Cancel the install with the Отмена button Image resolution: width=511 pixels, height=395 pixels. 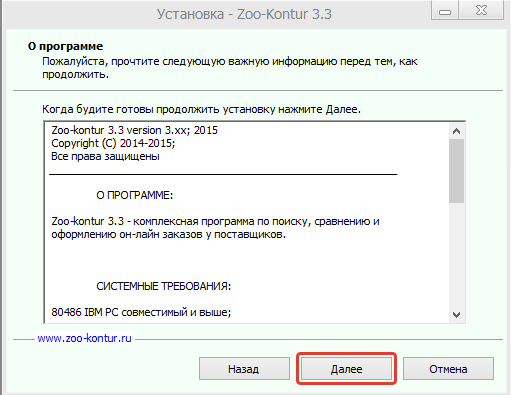[x=448, y=369]
